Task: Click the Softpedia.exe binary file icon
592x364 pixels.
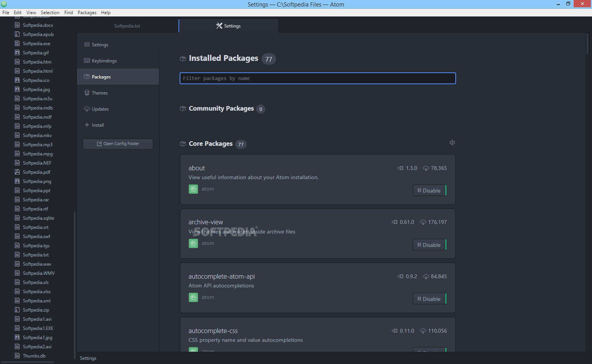Action: point(17,44)
